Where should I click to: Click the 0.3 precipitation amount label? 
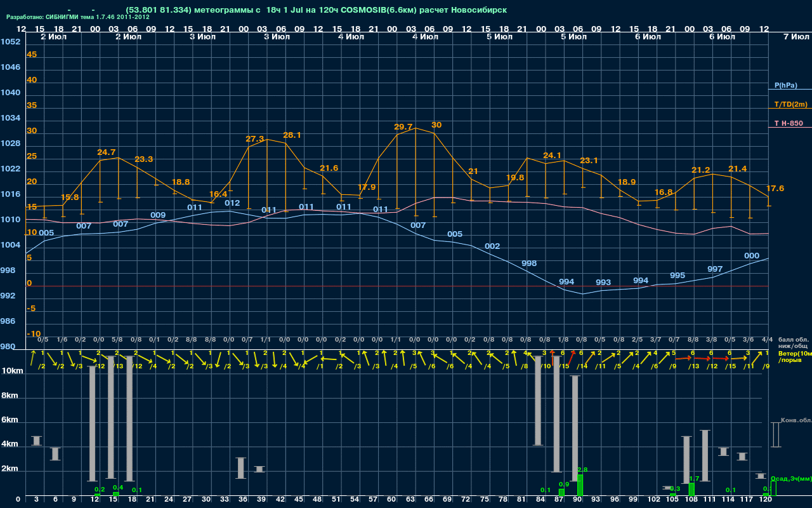(675, 489)
